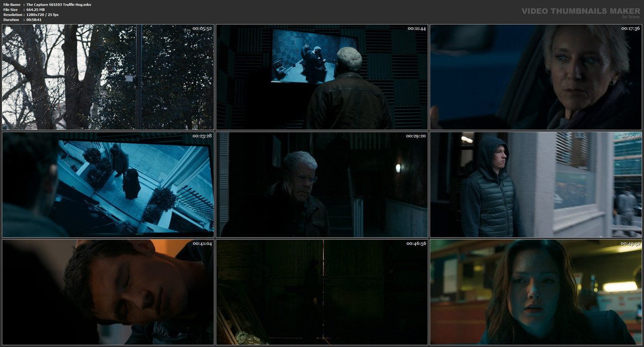Click the file name 'The Capture S01E03 Truffle Hog.mkv'

(x=59, y=5)
